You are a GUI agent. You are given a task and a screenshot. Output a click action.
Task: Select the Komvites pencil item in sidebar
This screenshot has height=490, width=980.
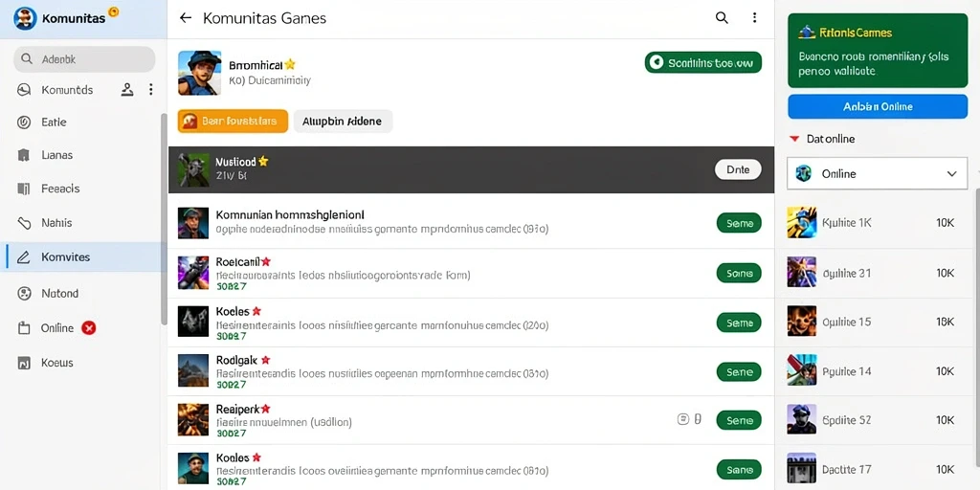84,256
